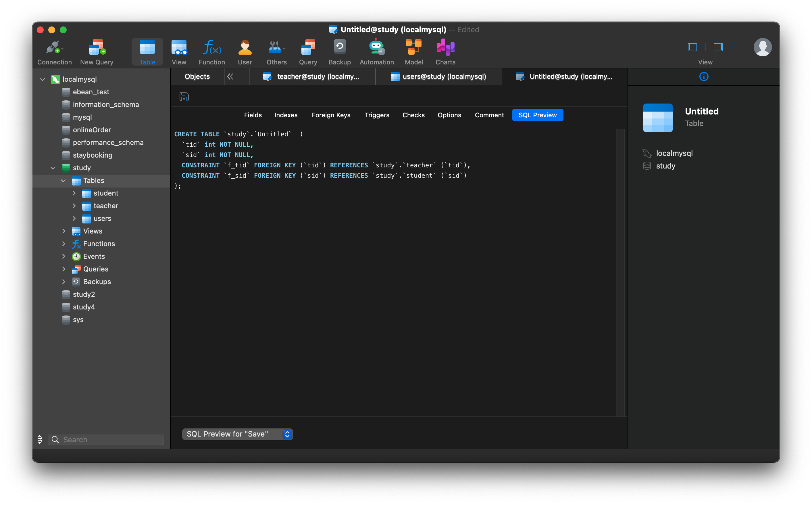This screenshot has width=812, height=505.
Task: Toggle the right information pane view
Action: click(x=718, y=47)
